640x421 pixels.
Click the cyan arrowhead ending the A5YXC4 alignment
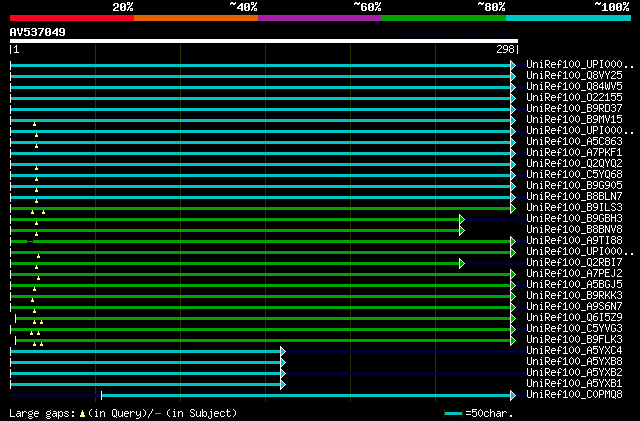(x=283, y=352)
